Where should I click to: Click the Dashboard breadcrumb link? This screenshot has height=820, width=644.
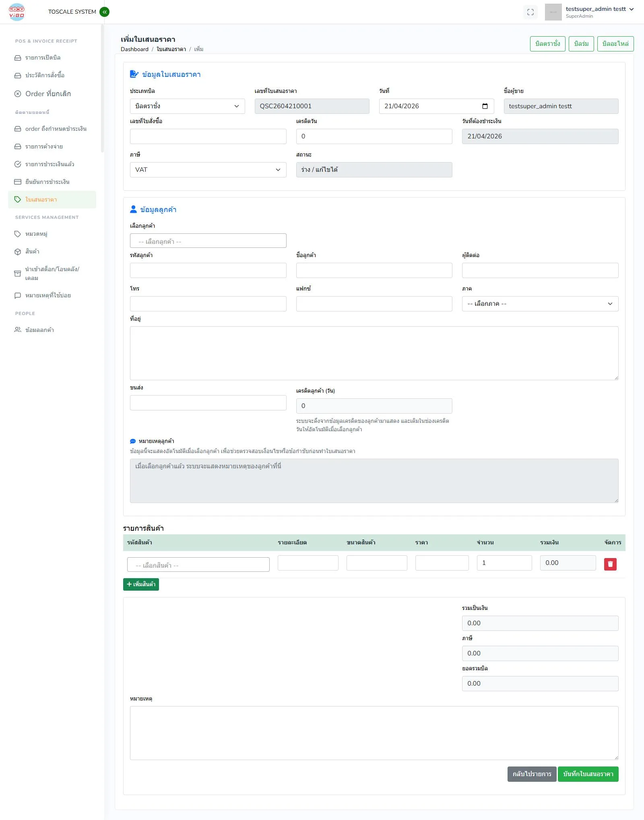tap(134, 49)
